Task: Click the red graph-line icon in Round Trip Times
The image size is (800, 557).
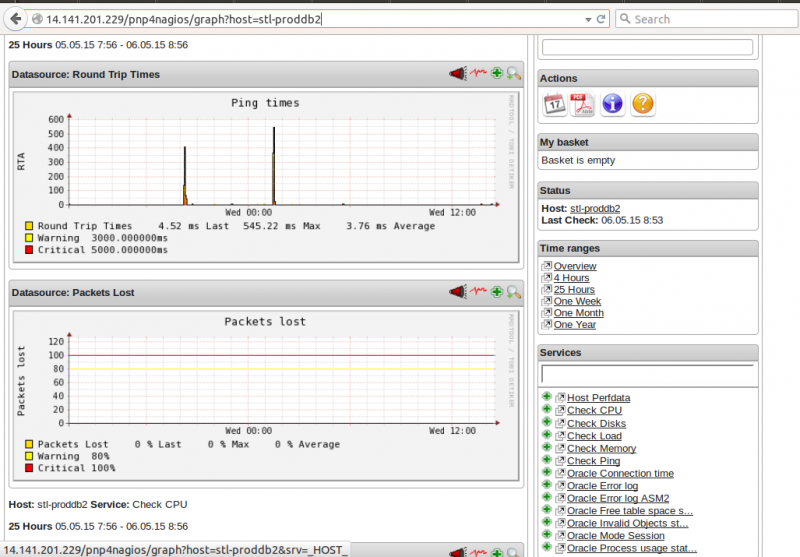Action: [x=478, y=73]
